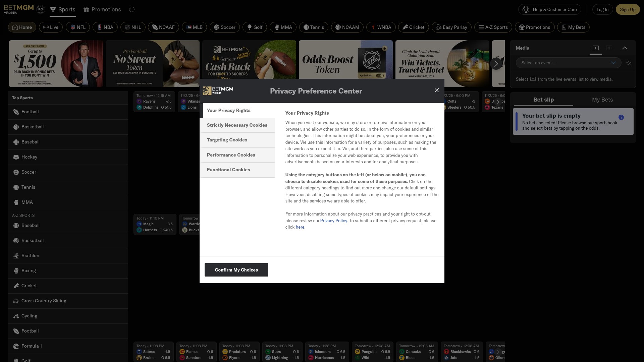Collapse the Media panel chevron

(625, 48)
